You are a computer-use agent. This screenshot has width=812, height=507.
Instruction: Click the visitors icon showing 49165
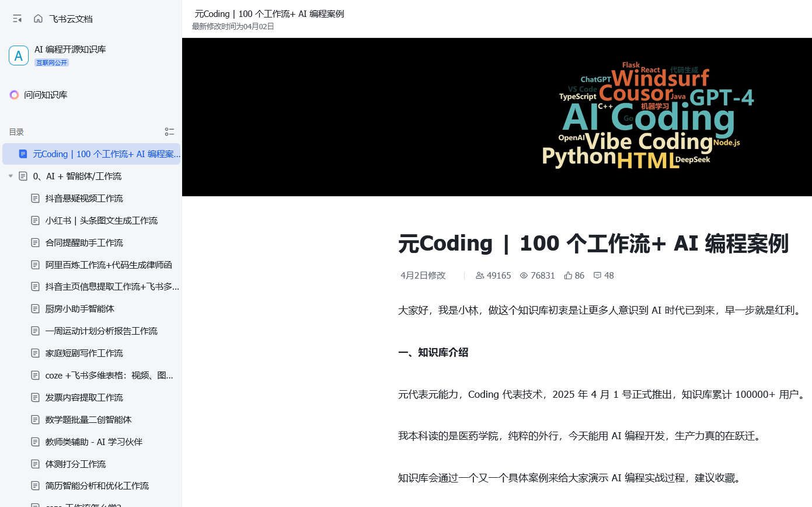pos(480,276)
